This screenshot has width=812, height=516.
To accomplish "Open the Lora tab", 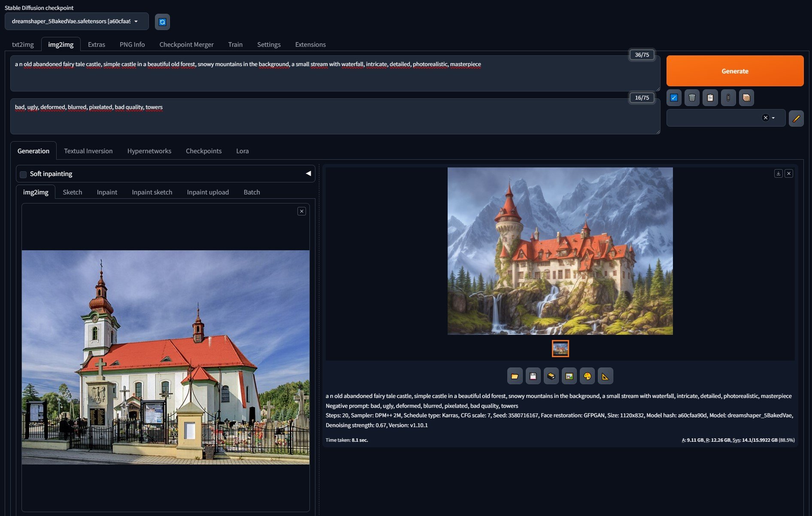I will (x=242, y=151).
